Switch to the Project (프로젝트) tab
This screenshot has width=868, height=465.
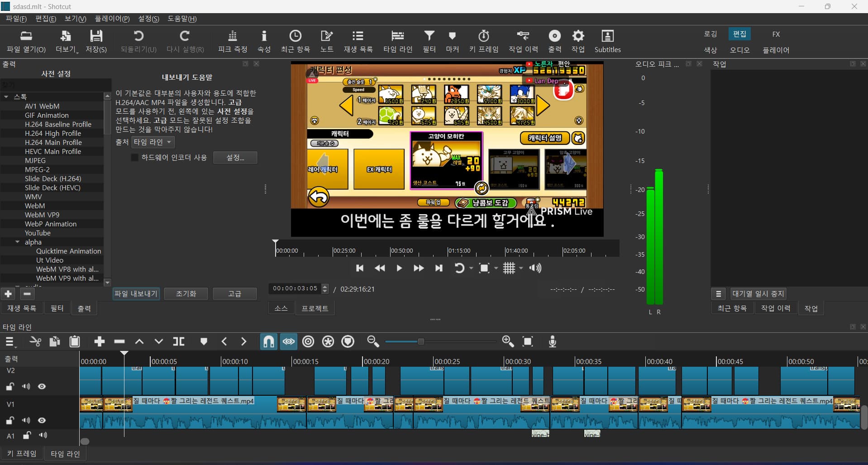[315, 308]
